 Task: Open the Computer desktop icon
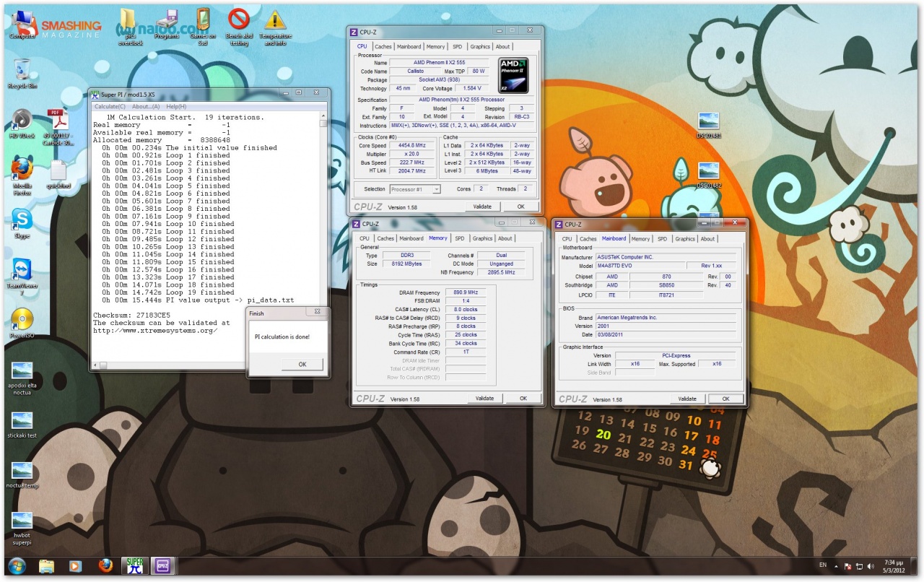click(23, 25)
